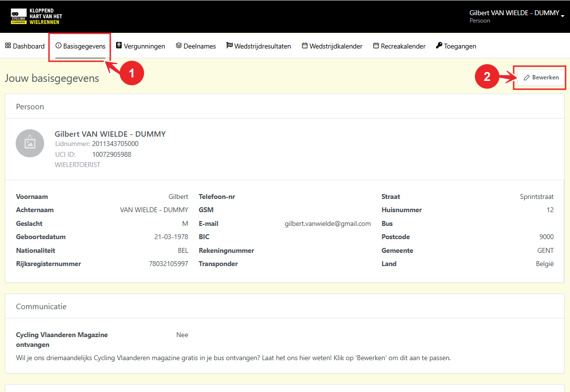The width and height of the screenshot is (570, 392).
Task: Click the Toegangen key icon
Action: 439,46
